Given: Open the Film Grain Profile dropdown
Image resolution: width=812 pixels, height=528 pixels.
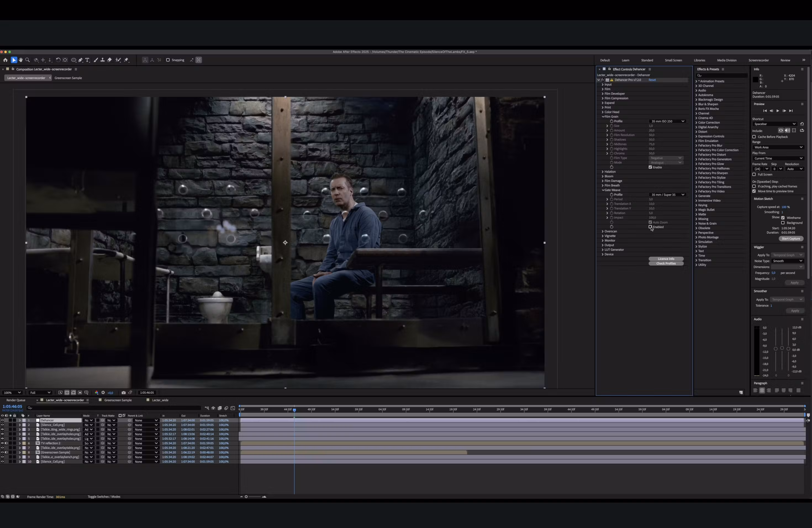Looking at the screenshot, I should pyautogui.click(x=668, y=121).
